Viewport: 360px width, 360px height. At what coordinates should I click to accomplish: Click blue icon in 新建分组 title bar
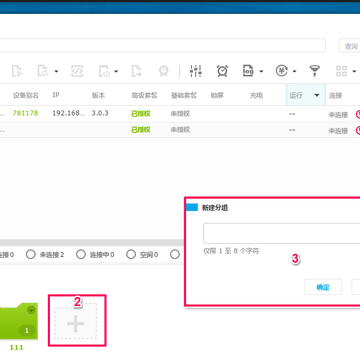tap(192, 207)
